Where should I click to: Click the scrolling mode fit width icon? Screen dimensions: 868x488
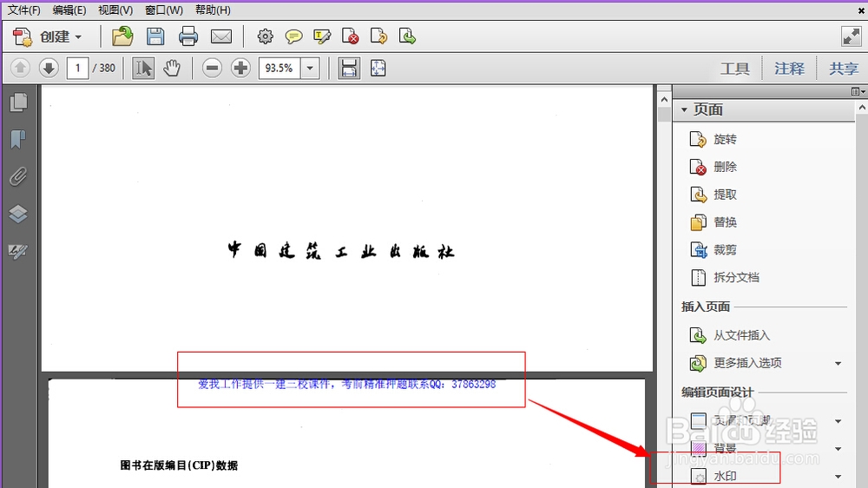[349, 68]
